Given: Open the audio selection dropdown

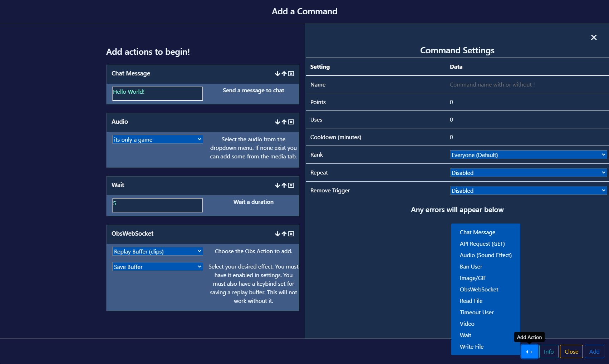Looking at the screenshot, I should pyautogui.click(x=157, y=139).
